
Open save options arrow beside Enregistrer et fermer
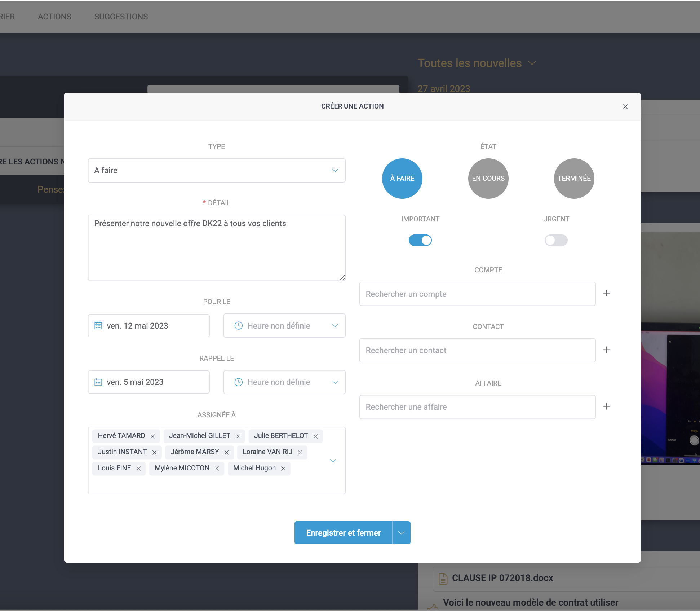coord(401,533)
